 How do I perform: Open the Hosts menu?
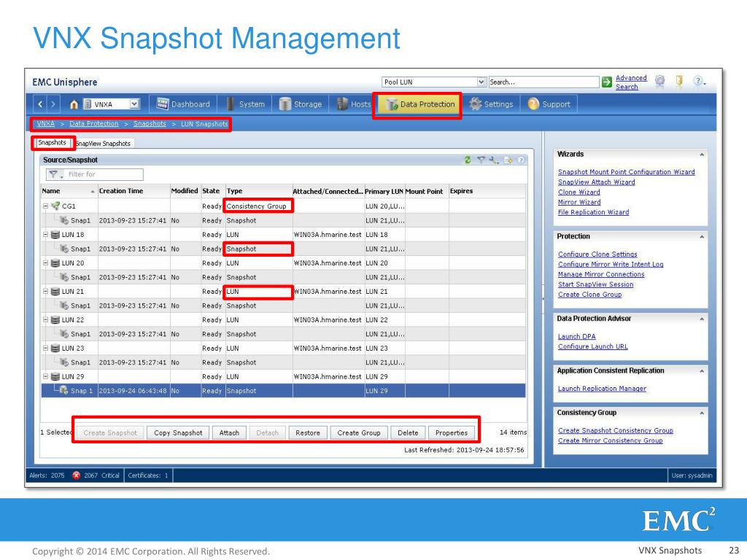pyautogui.click(x=353, y=104)
